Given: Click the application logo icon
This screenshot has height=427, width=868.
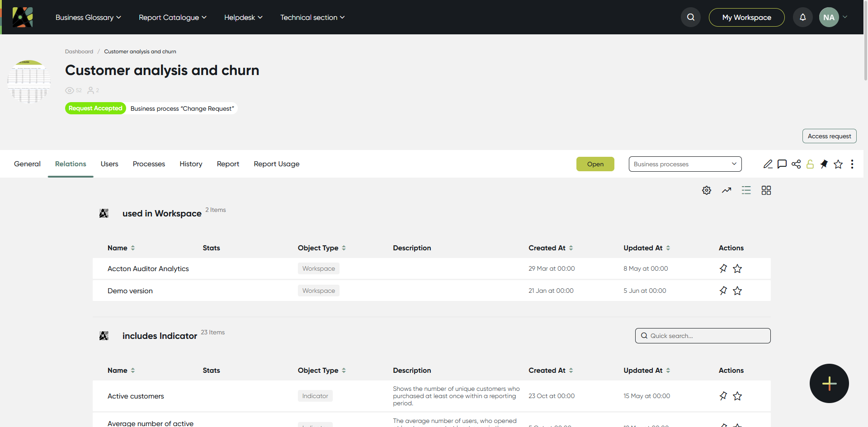Looking at the screenshot, I should click(23, 17).
